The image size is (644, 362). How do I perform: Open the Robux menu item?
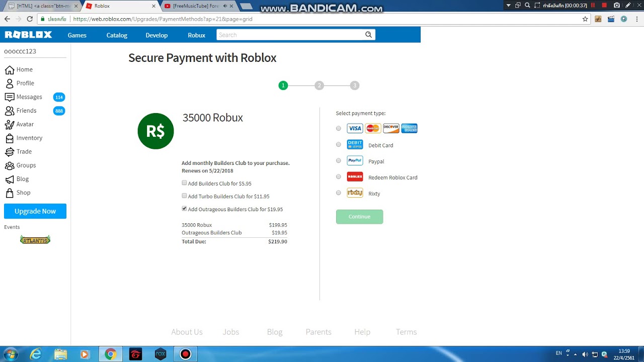pyautogui.click(x=196, y=35)
